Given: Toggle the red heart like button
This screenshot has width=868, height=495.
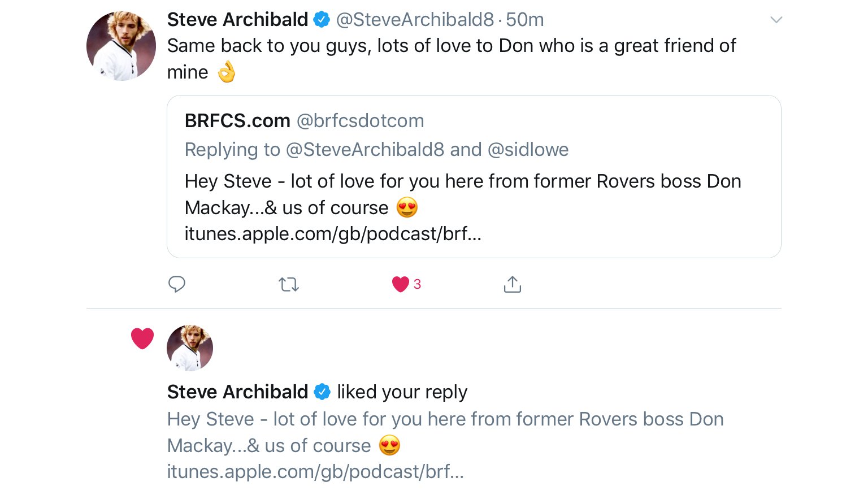Looking at the screenshot, I should click(400, 284).
